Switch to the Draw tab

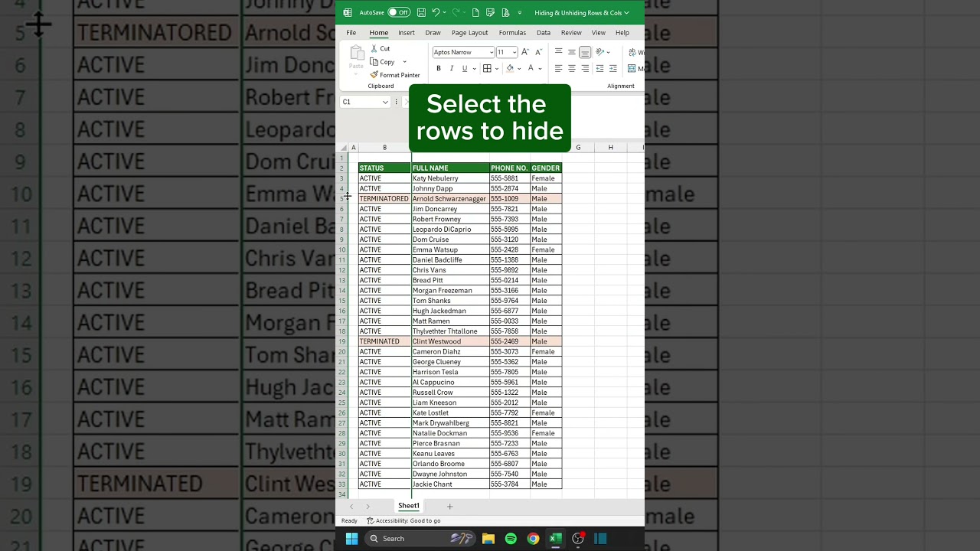[x=433, y=33]
